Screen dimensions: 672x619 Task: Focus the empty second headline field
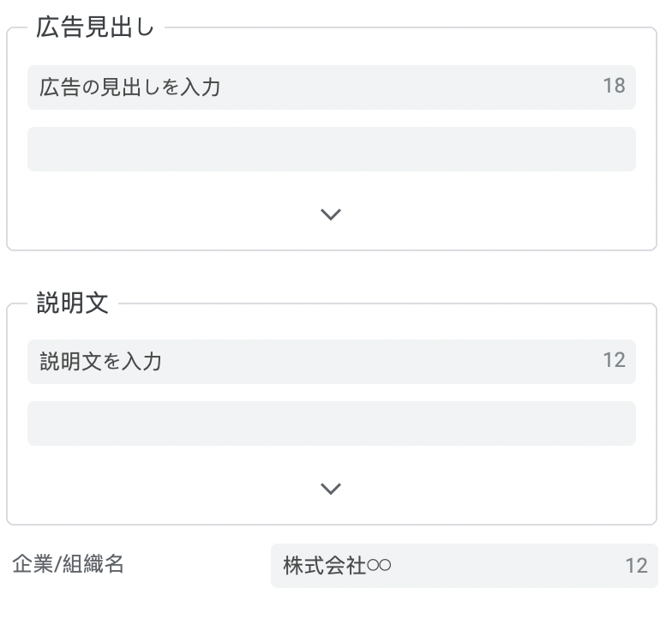(x=331, y=149)
